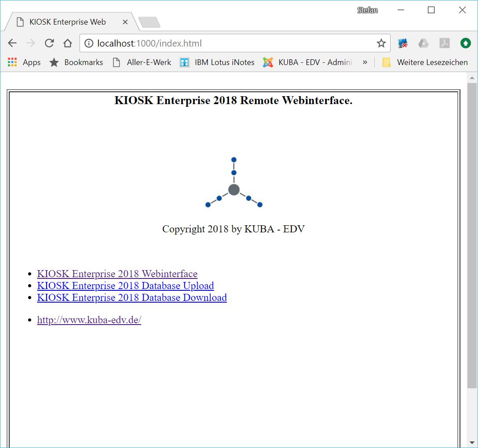This screenshot has height=448, width=478.
Task: Show more bookmarks with the chevron
Action: [x=365, y=62]
